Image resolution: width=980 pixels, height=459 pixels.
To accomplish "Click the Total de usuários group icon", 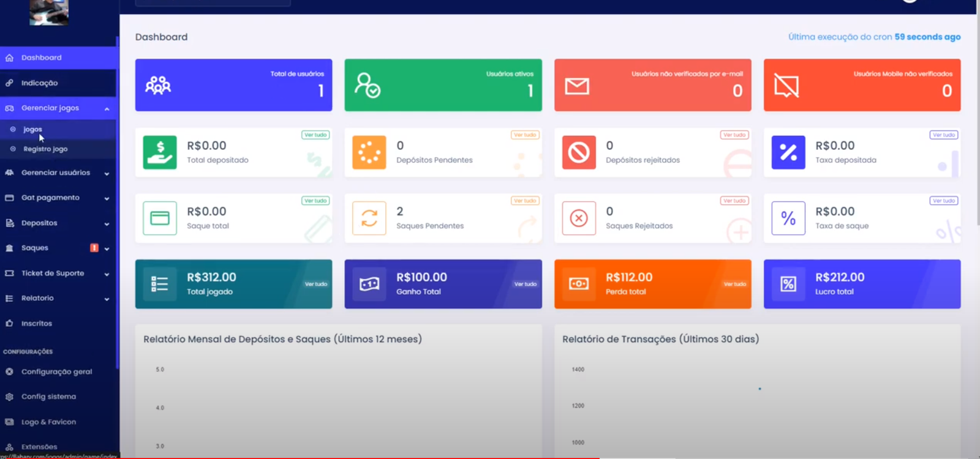I will tap(158, 85).
